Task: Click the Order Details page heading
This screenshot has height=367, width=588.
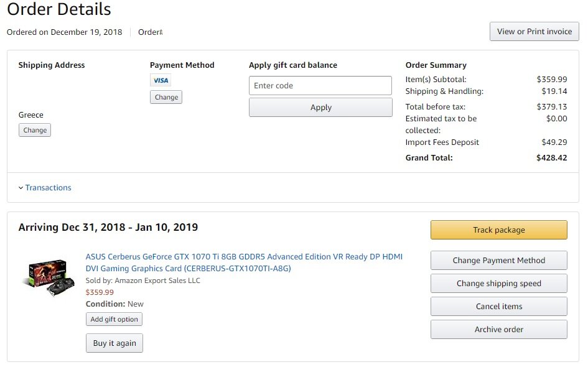Action: pyautogui.click(x=59, y=9)
